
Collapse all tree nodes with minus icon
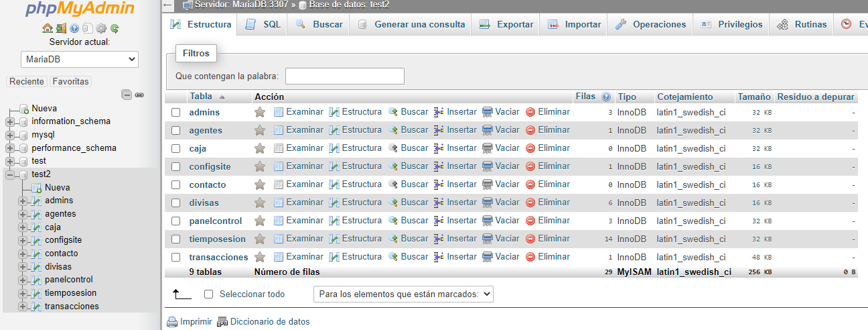pyautogui.click(x=127, y=95)
